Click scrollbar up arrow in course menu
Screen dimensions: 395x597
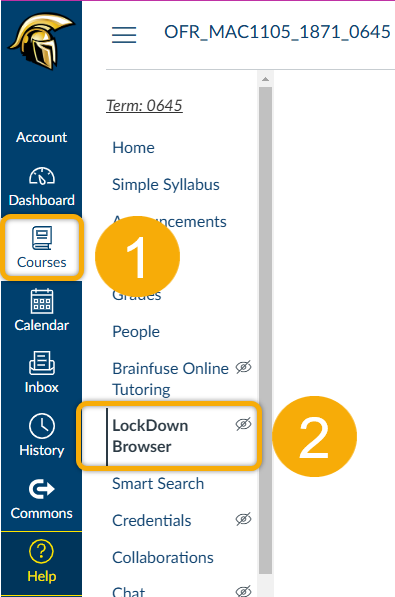click(265, 79)
